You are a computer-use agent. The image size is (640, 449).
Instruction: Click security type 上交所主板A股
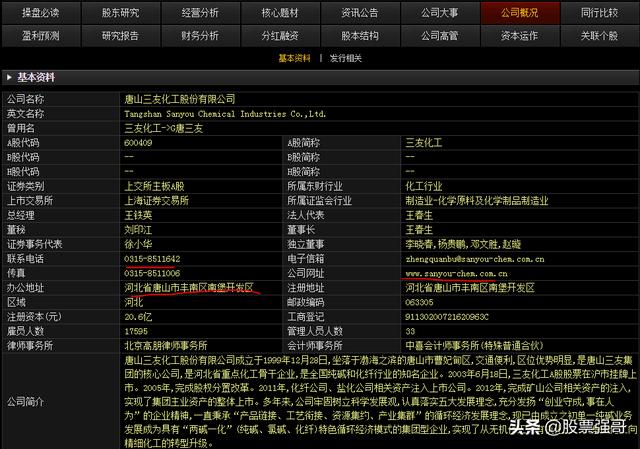tap(154, 186)
